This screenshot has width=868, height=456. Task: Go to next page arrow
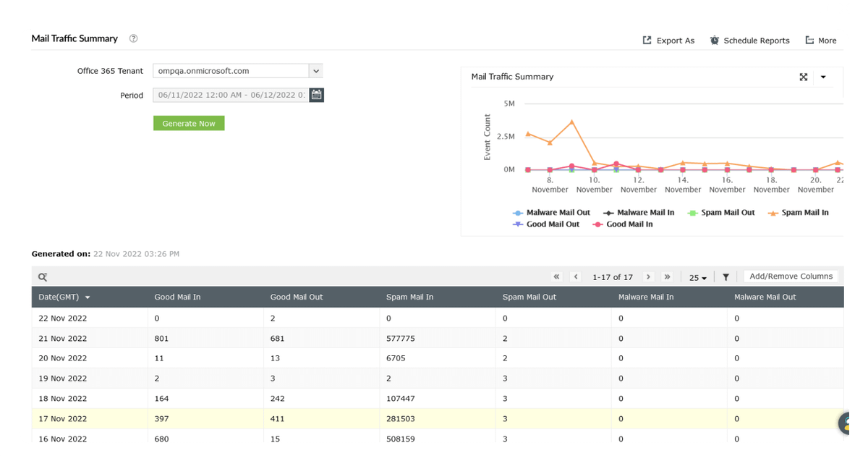pos(648,276)
